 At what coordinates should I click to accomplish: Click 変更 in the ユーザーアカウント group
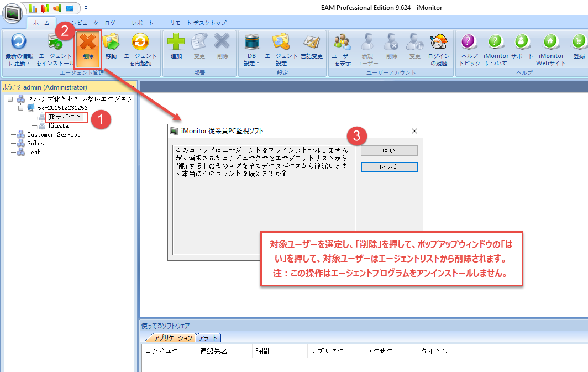point(414,46)
